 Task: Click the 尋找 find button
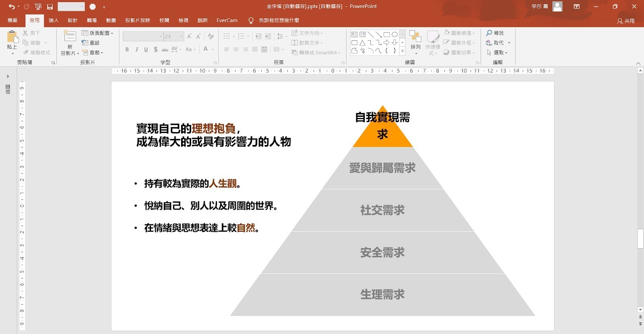tap(495, 33)
